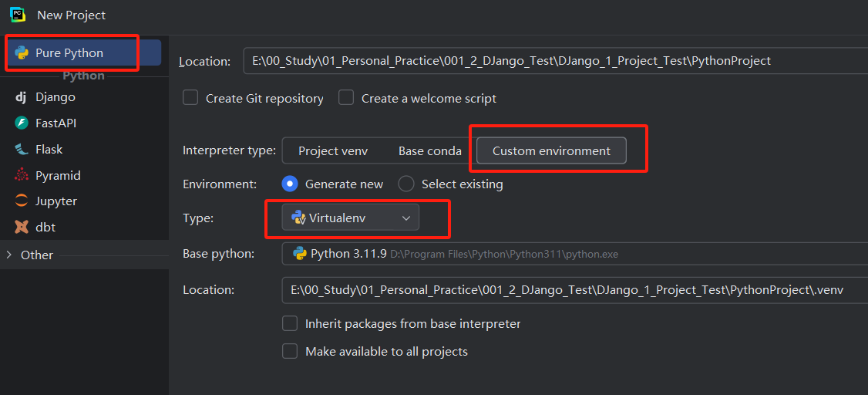This screenshot has width=868, height=395.
Task: Click the .venv environment Location field
Action: [574, 290]
